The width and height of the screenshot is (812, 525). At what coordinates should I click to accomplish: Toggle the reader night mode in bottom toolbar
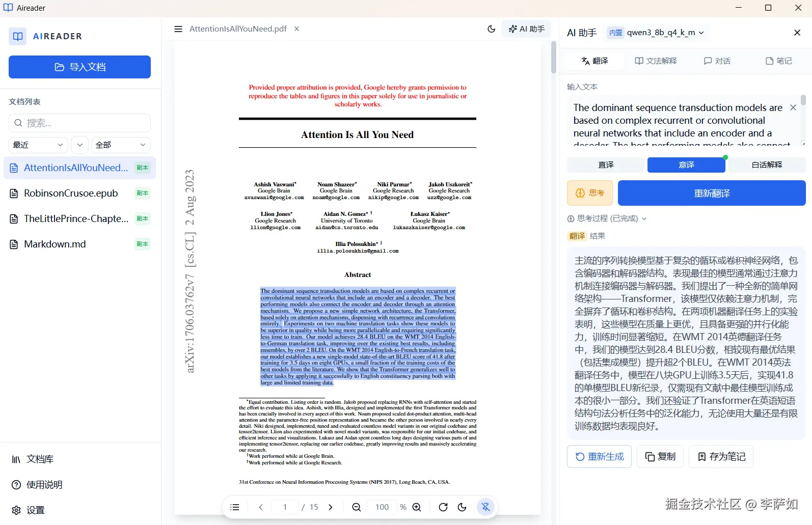[462, 507]
